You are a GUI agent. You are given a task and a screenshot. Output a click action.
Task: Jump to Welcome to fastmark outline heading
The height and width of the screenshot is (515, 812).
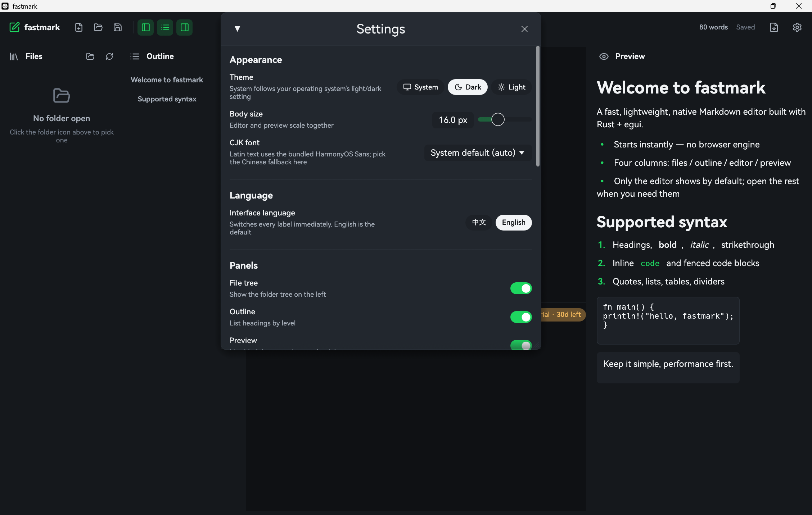[x=167, y=80]
